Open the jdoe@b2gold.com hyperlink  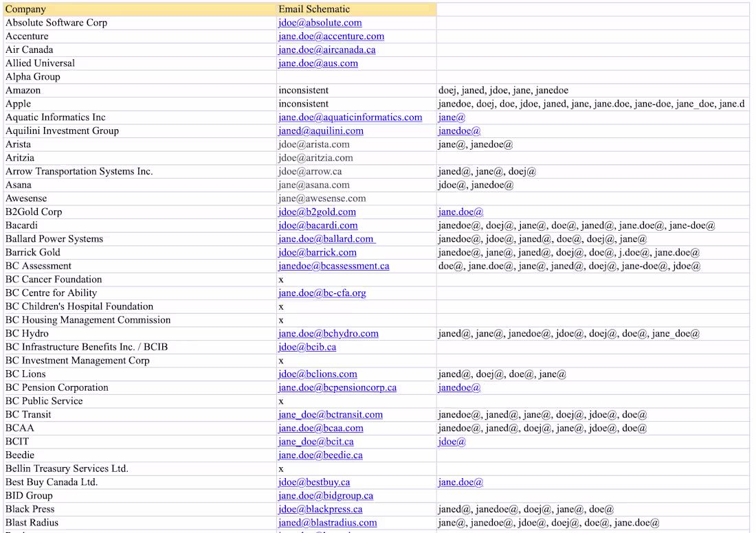click(316, 212)
